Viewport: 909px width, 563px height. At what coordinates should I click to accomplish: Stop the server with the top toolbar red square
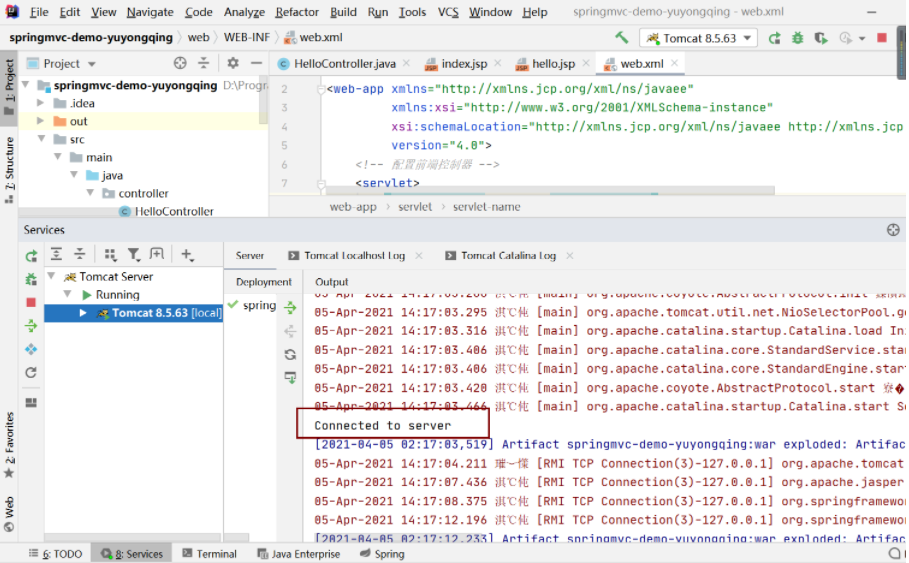(x=881, y=38)
